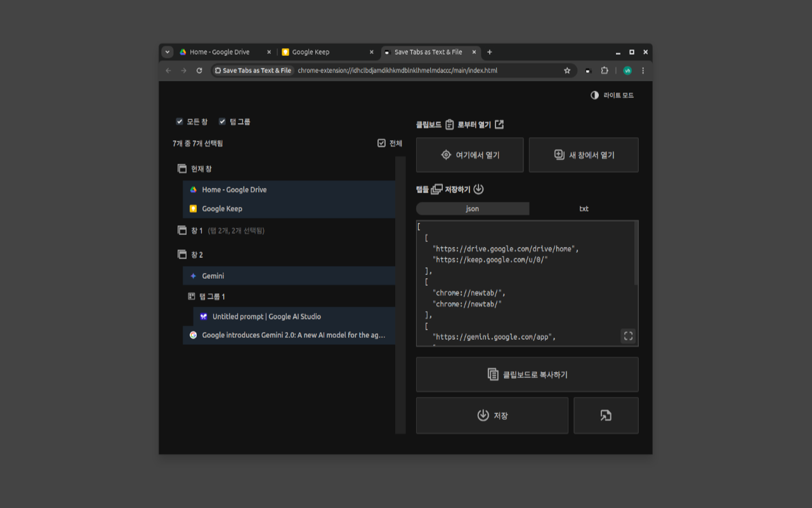The height and width of the screenshot is (508, 812).
Task: Open a new browser tab
Action: [x=489, y=52]
